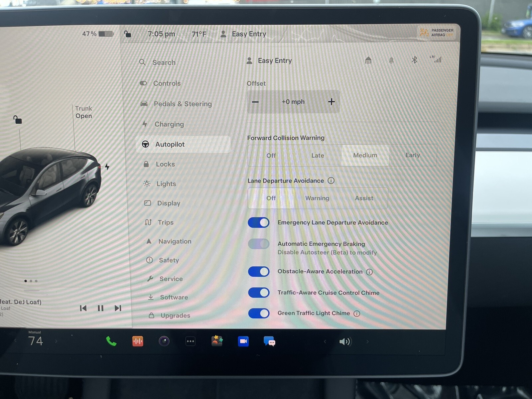Viewport: 532px width, 399px height.
Task: Open the Easy Entry profile menu in settings header
Action: click(x=269, y=61)
